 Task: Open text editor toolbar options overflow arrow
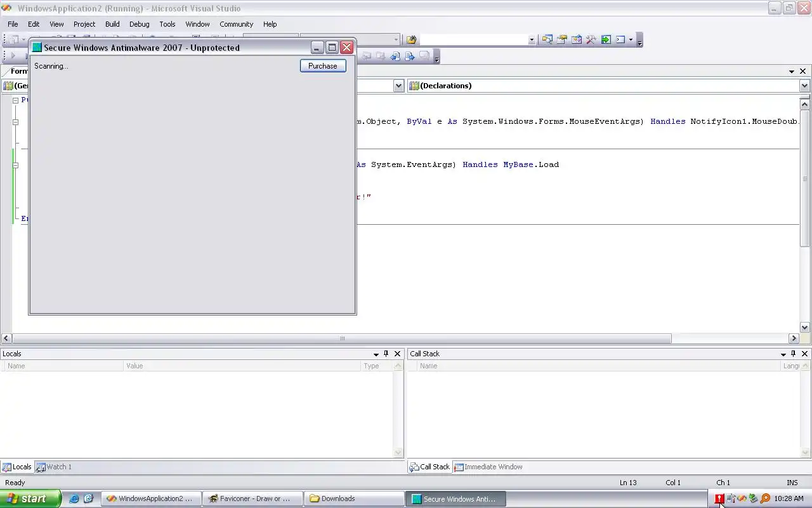(436, 57)
